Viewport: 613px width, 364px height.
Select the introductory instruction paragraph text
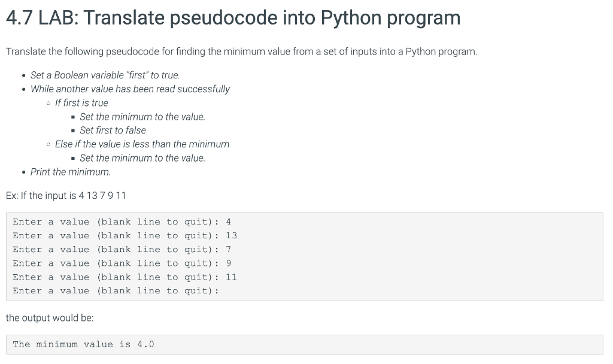[x=241, y=51]
